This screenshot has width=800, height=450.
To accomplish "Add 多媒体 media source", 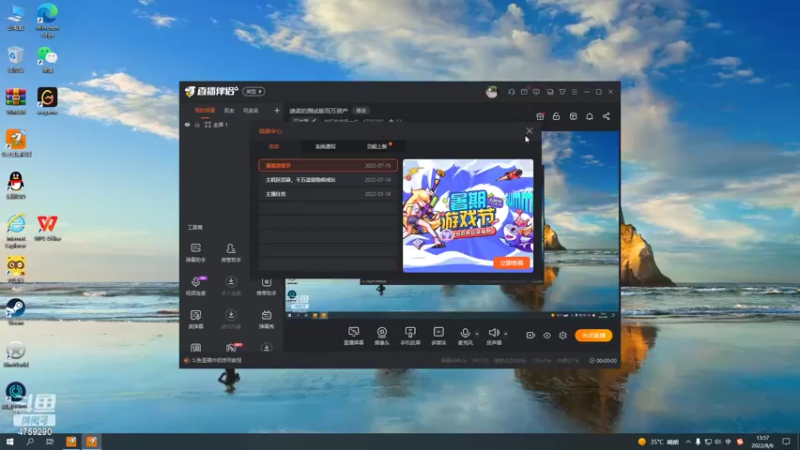I will tap(438, 336).
